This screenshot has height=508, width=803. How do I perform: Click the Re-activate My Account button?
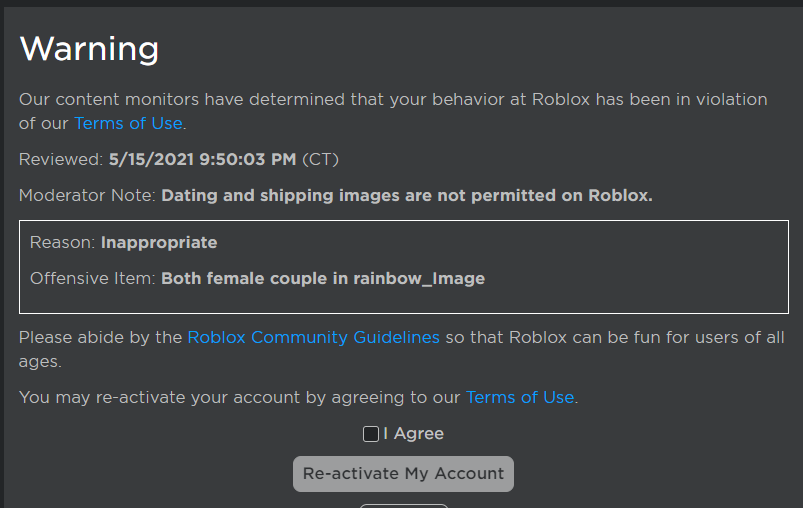pyautogui.click(x=403, y=474)
